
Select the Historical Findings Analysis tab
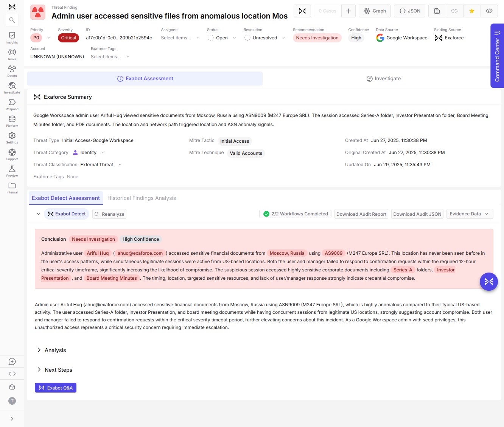pyautogui.click(x=142, y=198)
